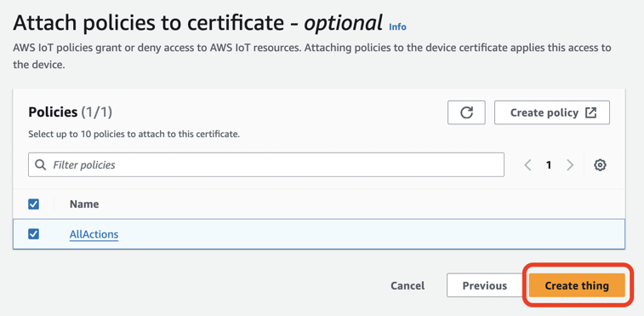Image resolution: width=644 pixels, height=316 pixels.
Task: Click the Policies (1/1) heading
Action: (x=71, y=112)
